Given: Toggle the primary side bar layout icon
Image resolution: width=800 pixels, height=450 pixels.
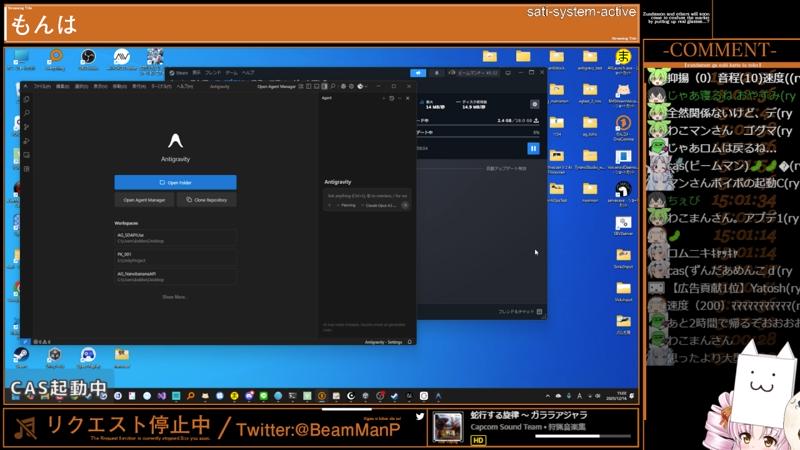Looking at the screenshot, I should point(308,86).
